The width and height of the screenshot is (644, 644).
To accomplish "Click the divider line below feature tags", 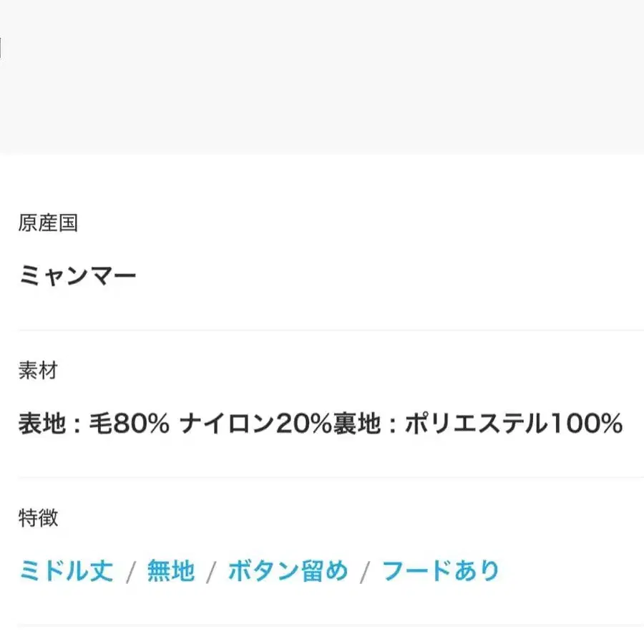I will point(322,625).
